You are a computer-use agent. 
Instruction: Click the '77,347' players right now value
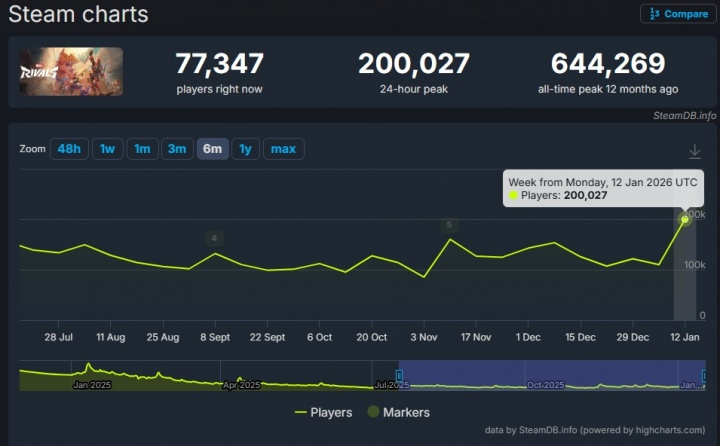point(219,63)
